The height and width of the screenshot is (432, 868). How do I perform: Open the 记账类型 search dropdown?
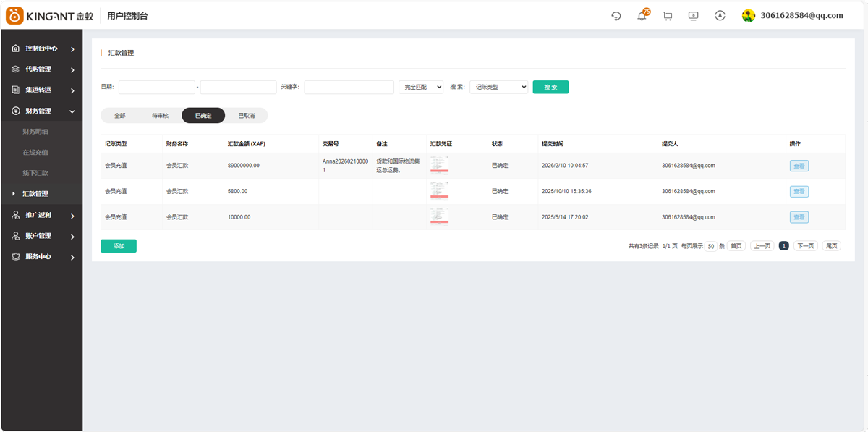[499, 87]
